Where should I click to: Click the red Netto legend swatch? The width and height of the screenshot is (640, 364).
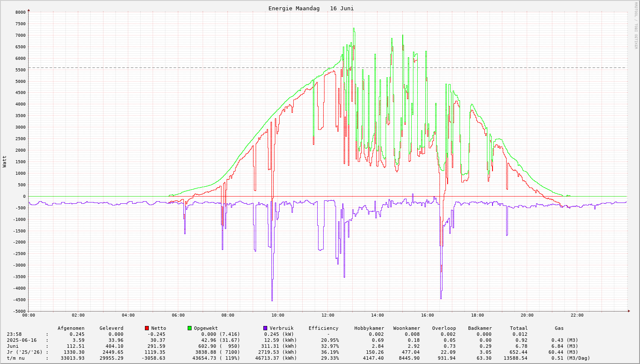pos(147,328)
